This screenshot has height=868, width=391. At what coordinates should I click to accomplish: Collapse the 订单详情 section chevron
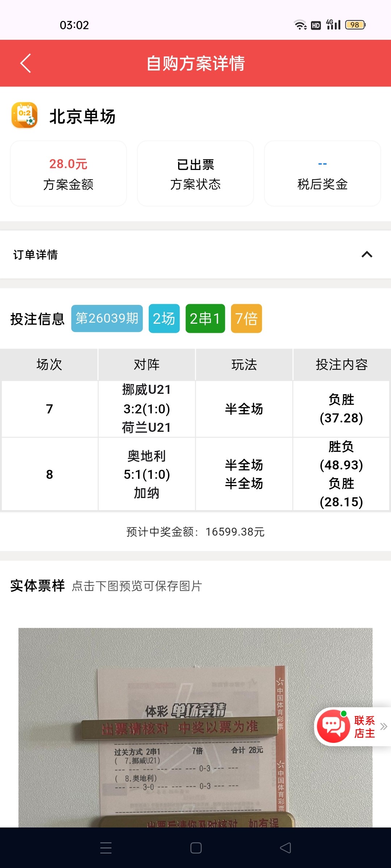click(367, 255)
